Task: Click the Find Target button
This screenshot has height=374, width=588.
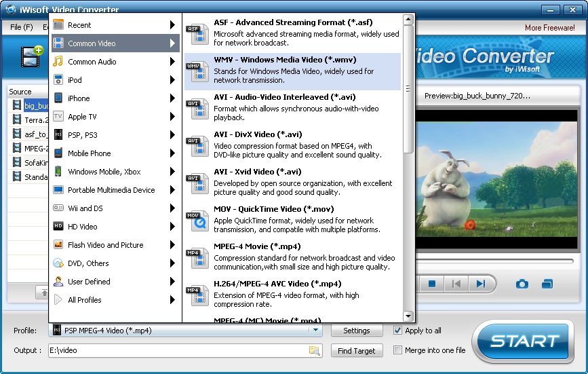Action: [x=357, y=350]
